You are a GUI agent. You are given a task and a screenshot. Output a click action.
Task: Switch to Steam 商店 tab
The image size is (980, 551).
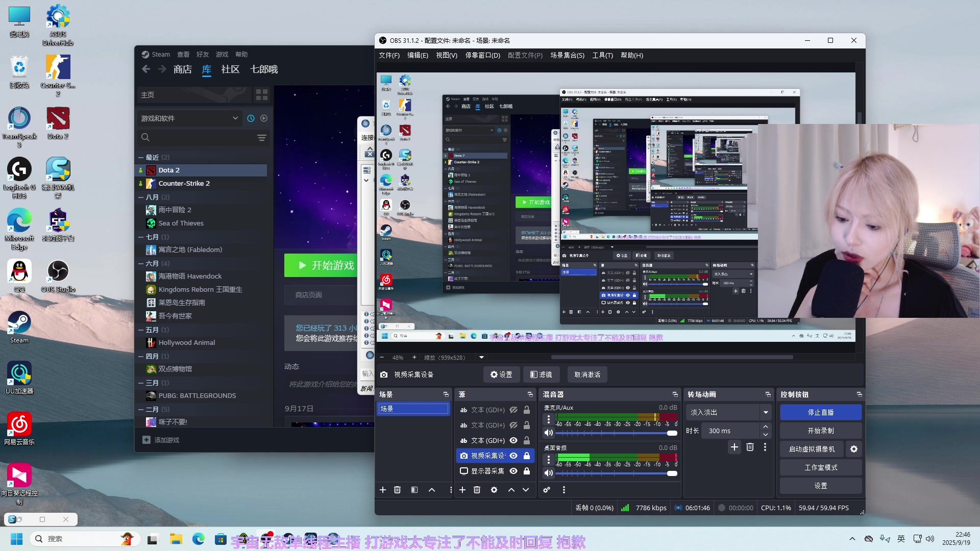183,69
